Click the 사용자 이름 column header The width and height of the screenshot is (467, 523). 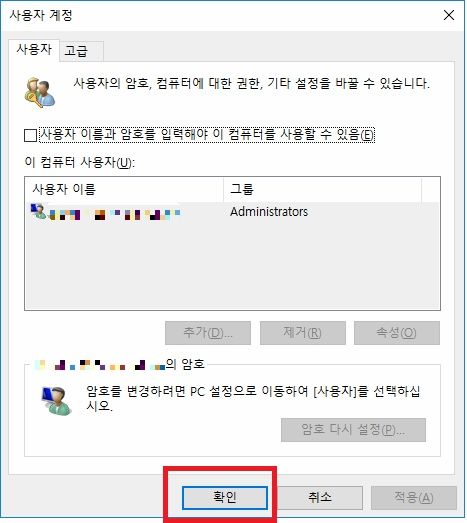(124, 189)
